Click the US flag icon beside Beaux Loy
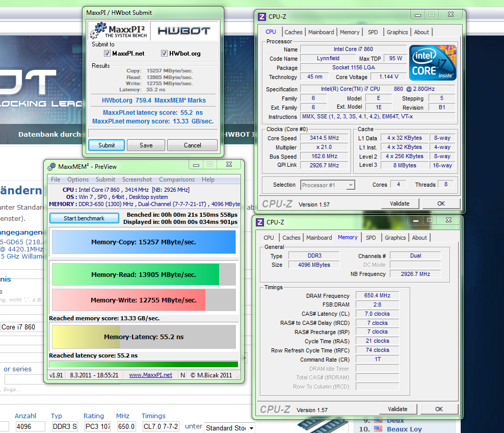This screenshot has width=504, height=433. point(378,429)
